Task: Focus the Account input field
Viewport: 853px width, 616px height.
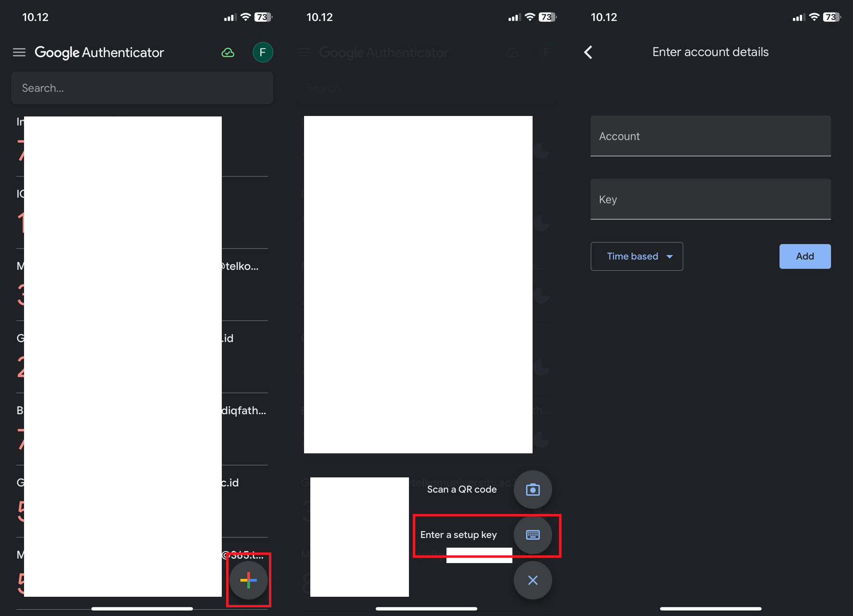Action: [710, 136]
